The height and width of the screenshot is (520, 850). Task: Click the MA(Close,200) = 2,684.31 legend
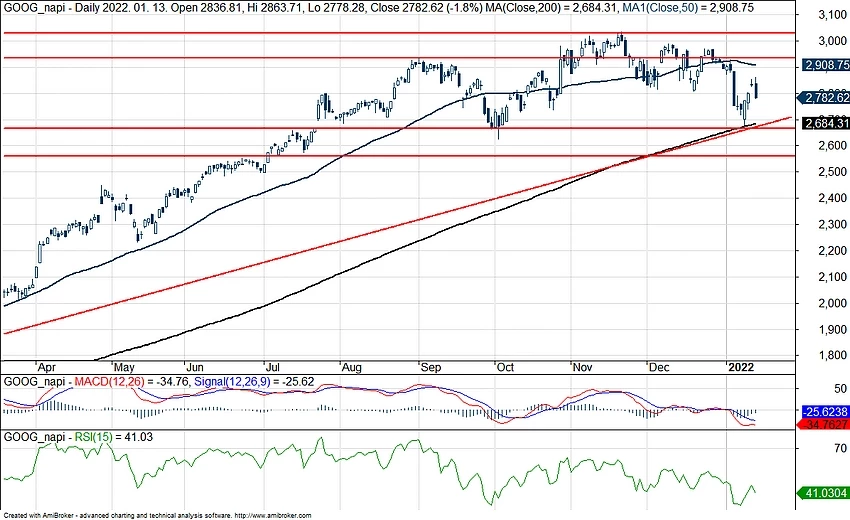[550, 8]
